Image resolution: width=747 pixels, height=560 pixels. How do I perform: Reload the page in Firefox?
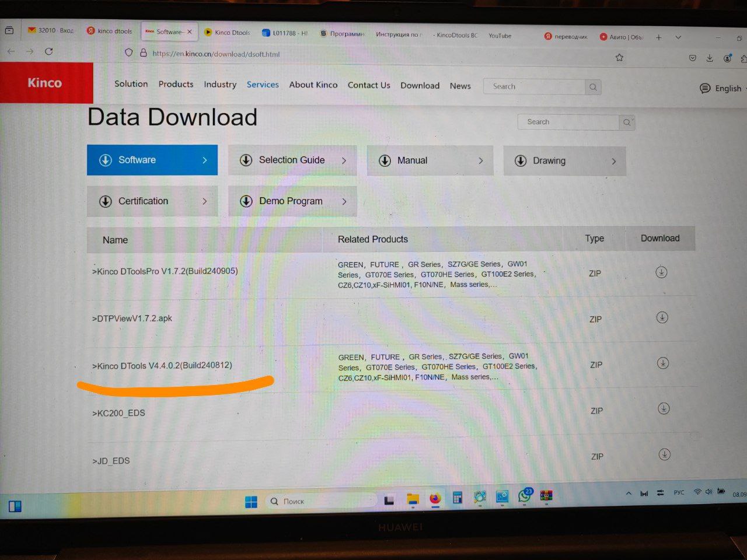click(x=49, y=51)
